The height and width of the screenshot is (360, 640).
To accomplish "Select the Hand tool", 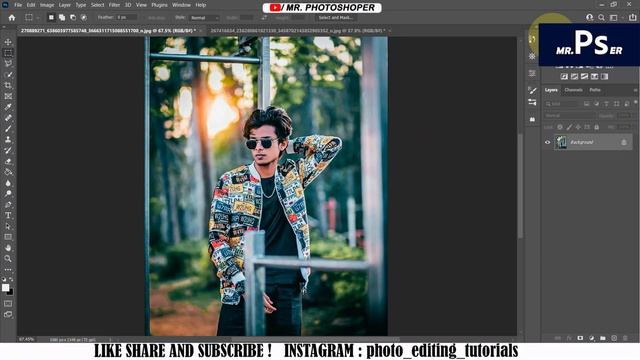I will pos(8,248).
